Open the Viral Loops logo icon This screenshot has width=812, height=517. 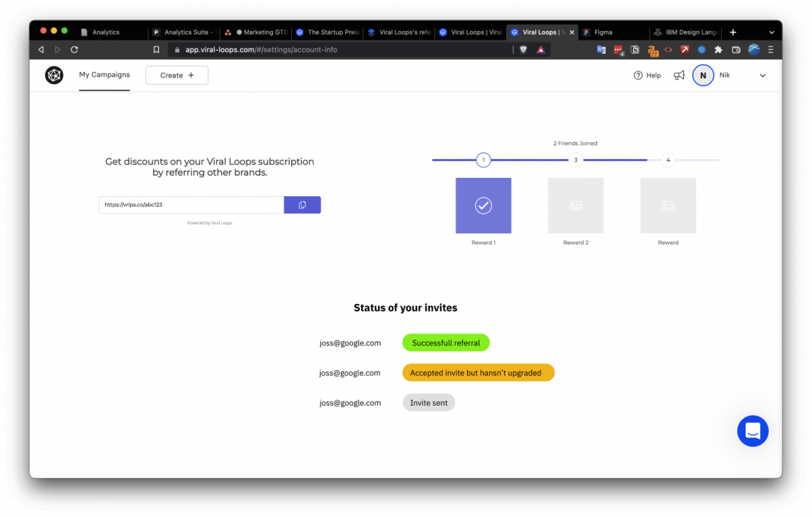tap(54, 75)
